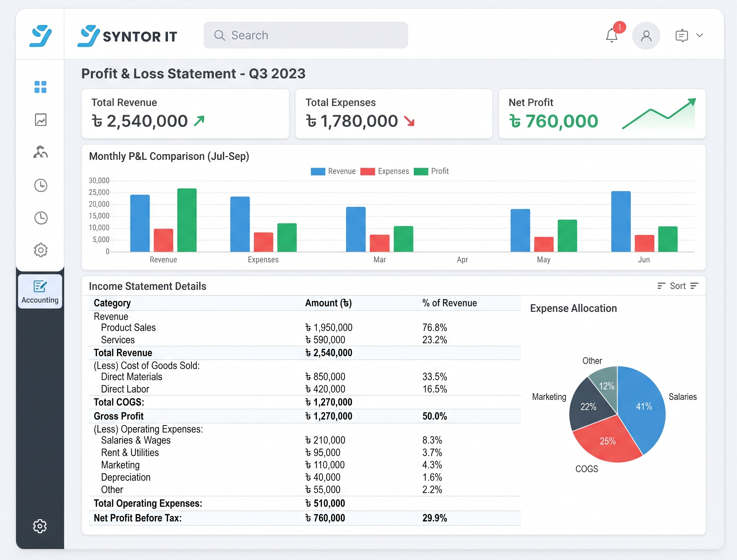Toggle the Revenue legend swatch
737x560 pixels.
point(318,171)
